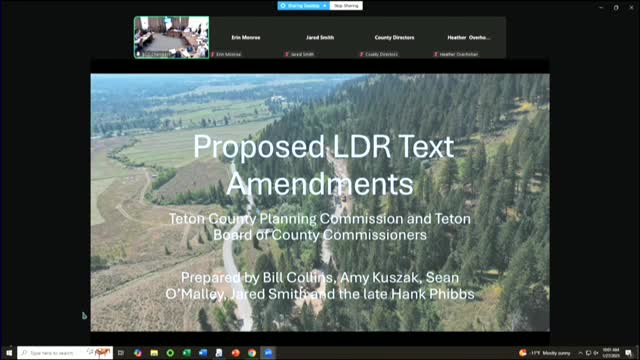Click the Board of County Commissioners line
640x360 pixels.
coord(320,235)
